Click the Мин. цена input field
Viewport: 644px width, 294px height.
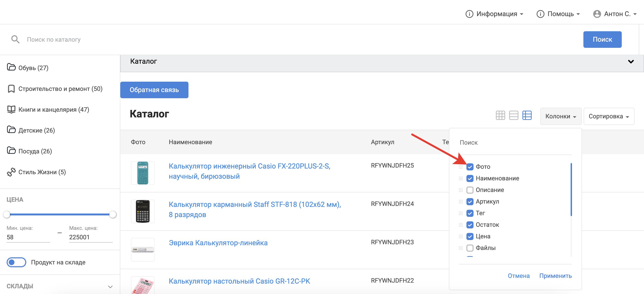coord(28,237)
